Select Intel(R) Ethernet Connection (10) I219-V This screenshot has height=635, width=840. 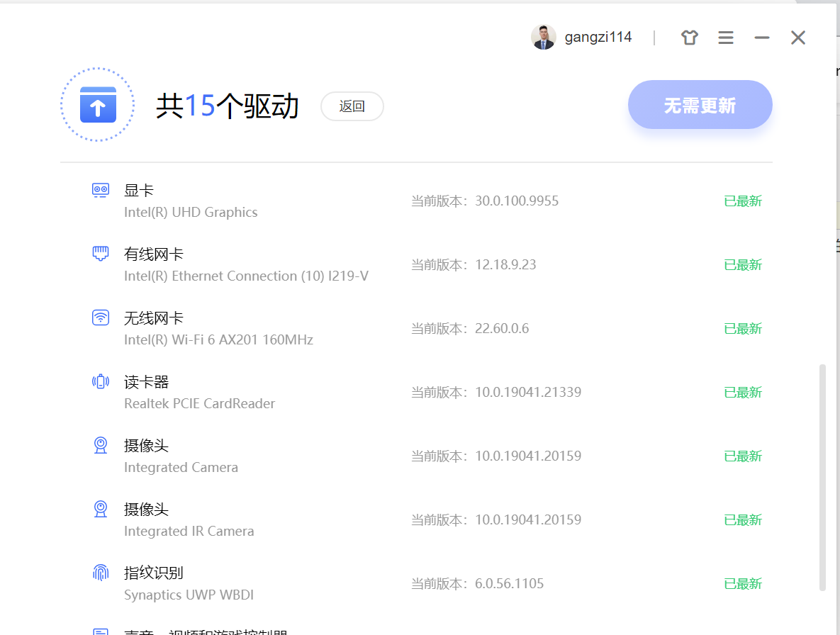tap(247, 276)
